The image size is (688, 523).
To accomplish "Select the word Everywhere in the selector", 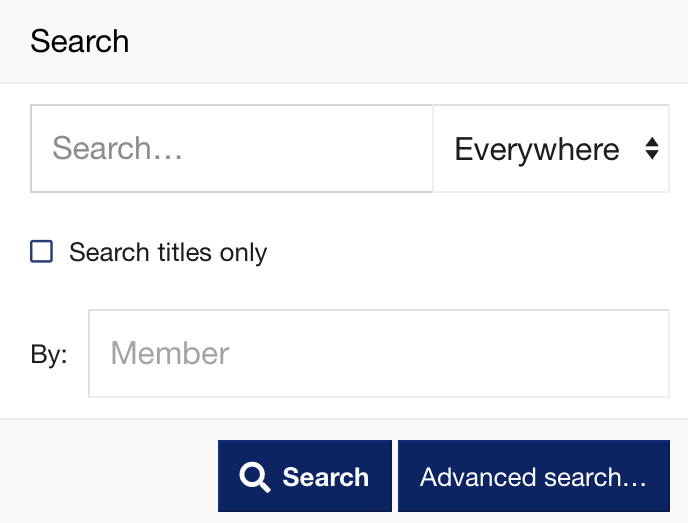I will 537,150.
